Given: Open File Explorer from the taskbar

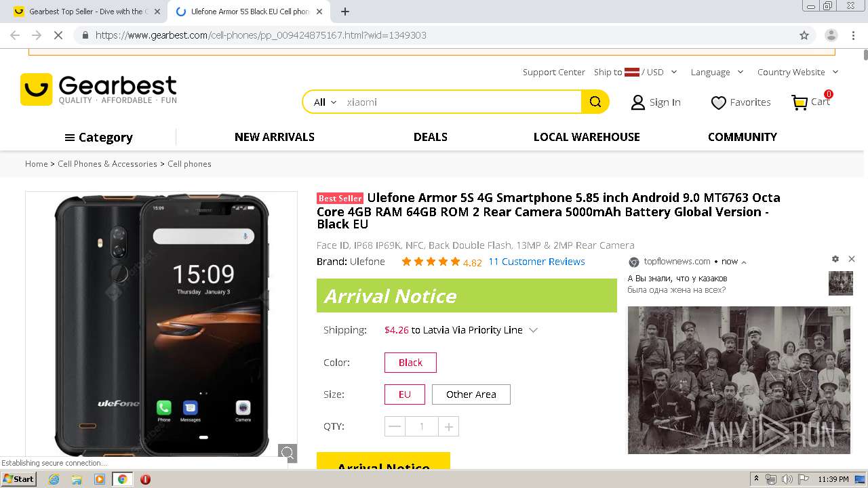Looking at the screenshot, I should click(x=77, y=479).
